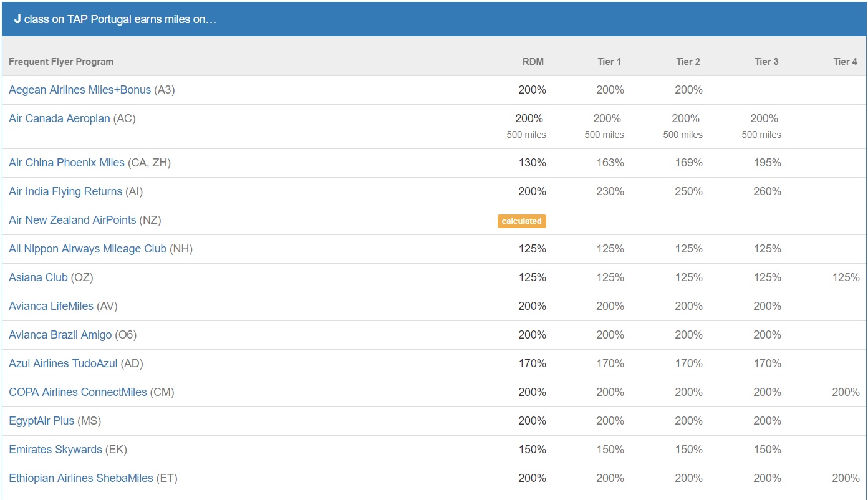The height and width of the screenshot is (500, 868).
Task: Select Air New Zealand AirPoints link
Action: (72, 220)
